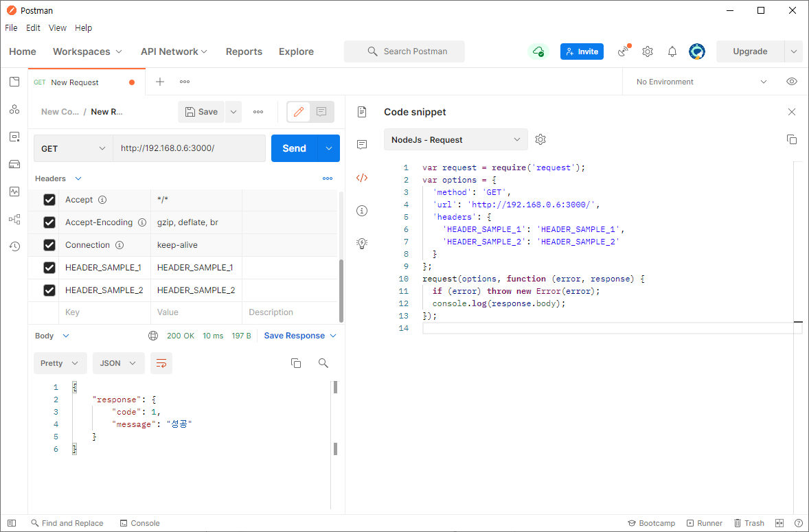Open Monitors in the left sidebar

14,192
